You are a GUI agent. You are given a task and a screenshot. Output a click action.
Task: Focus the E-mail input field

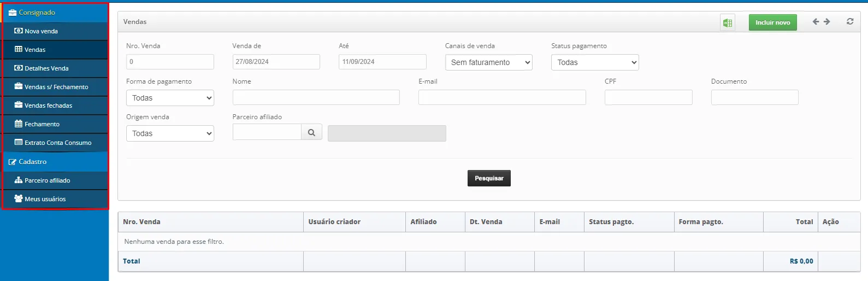coord(501,97)
